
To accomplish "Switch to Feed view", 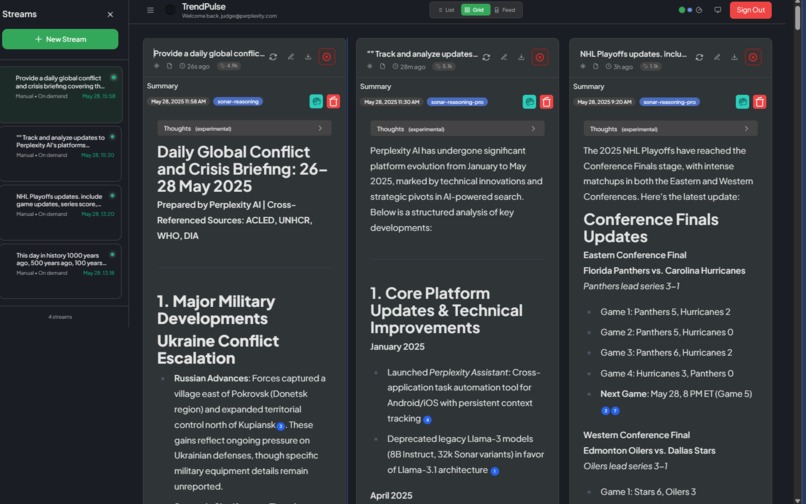I will tap(505, 10).
